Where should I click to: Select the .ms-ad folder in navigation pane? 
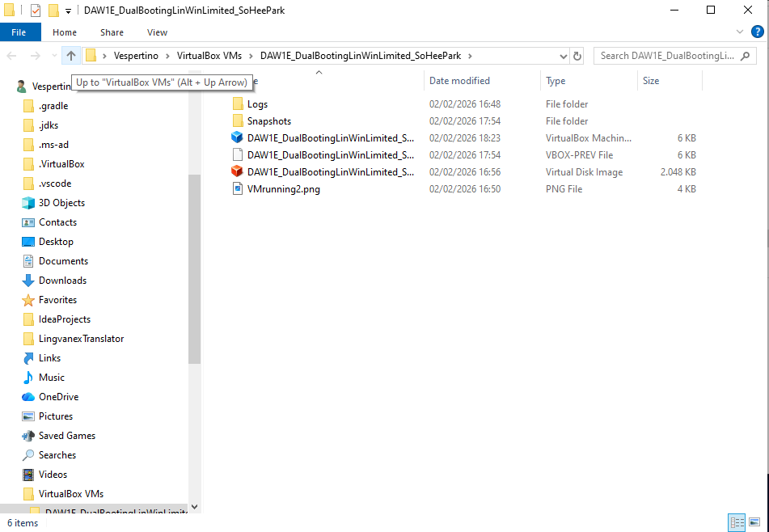point(53,145)
